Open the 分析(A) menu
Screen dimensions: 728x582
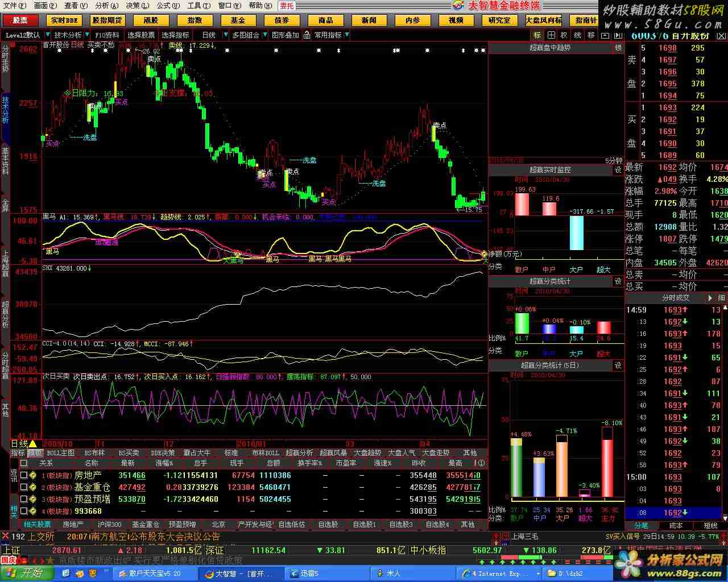click(107, 6)
